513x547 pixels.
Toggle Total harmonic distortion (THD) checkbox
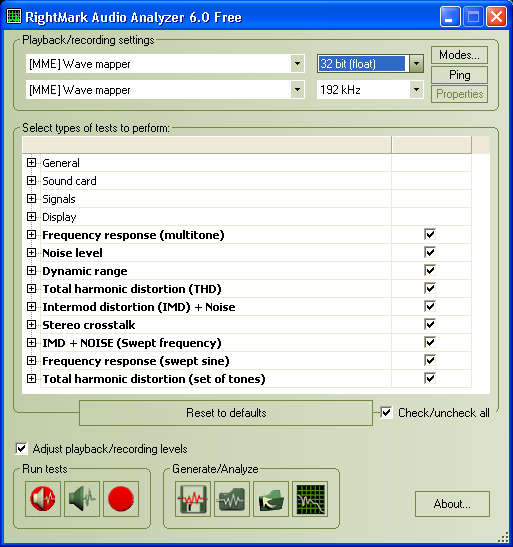pos(430,289)
